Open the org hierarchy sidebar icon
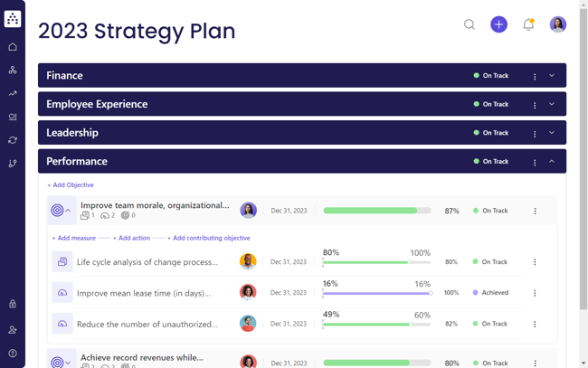 [13, 70]
